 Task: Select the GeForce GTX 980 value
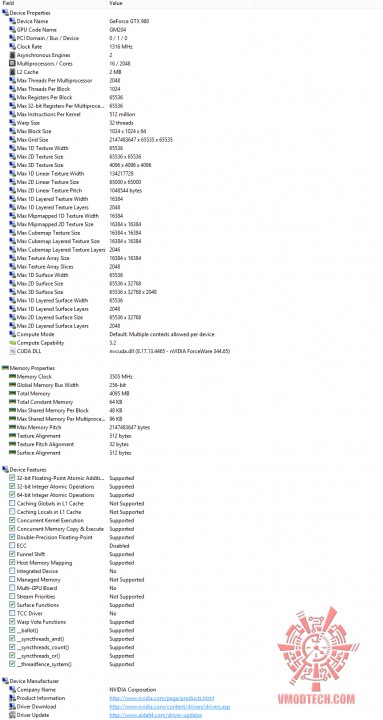point(129,21)
